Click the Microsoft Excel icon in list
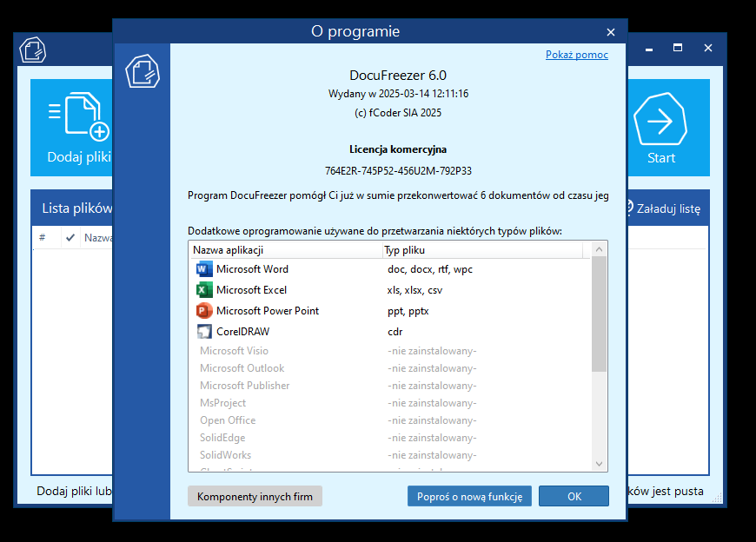Viewport: 756px width, 542px height. pyautogui.click(x=204, y=289)
